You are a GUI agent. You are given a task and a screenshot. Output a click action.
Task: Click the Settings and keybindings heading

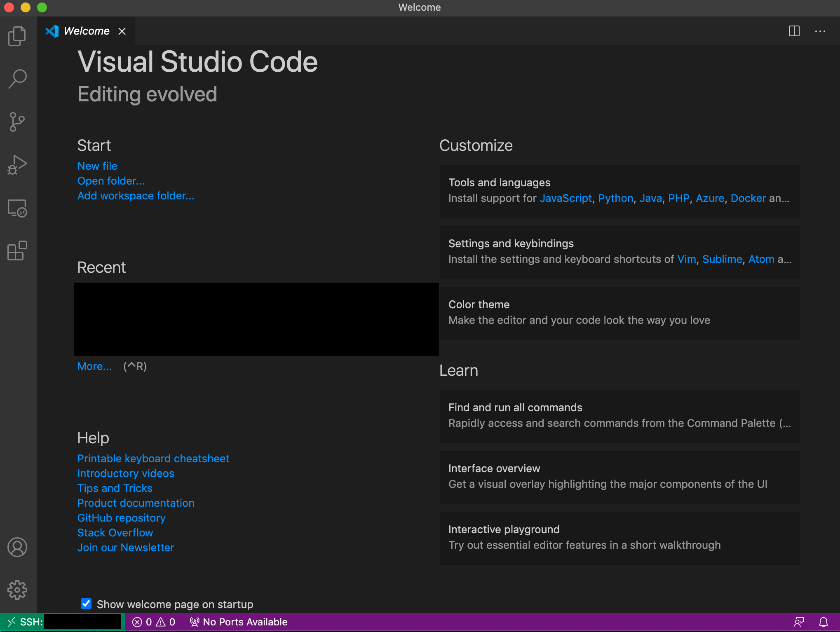[511, 243]
